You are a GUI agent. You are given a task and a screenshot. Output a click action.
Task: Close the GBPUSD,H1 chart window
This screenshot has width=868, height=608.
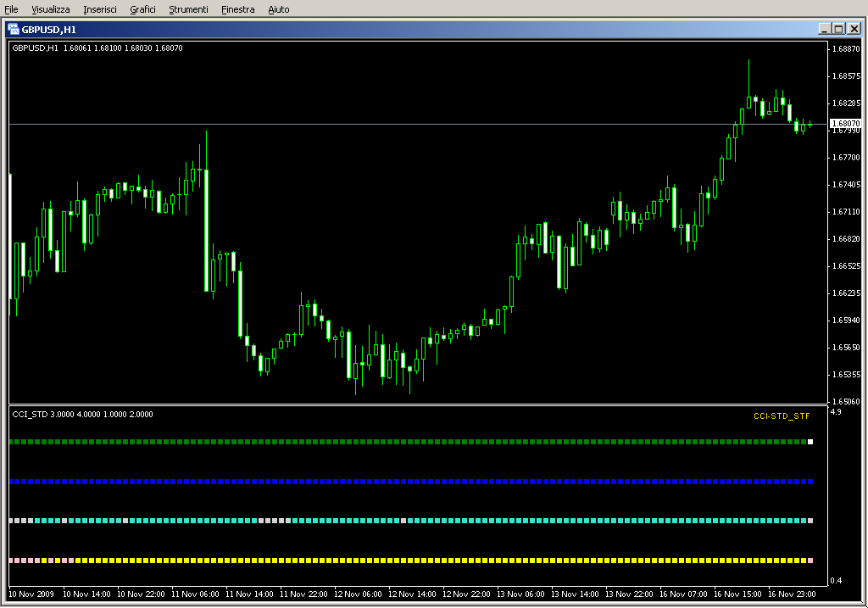(853, 29)
